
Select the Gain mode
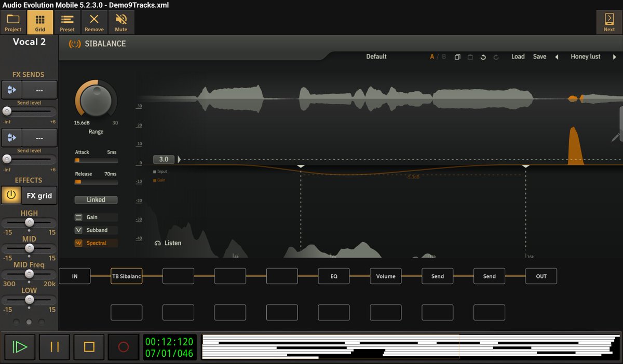click(x=96, y=217)
